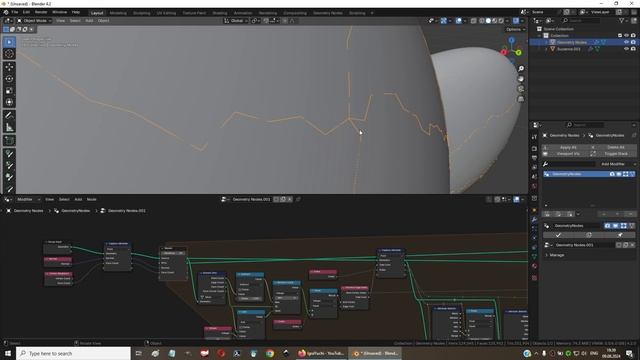Select the Rotate tool
Viewport: 640px width, 360px height.
pyautogui.click(x=9, y=79)
